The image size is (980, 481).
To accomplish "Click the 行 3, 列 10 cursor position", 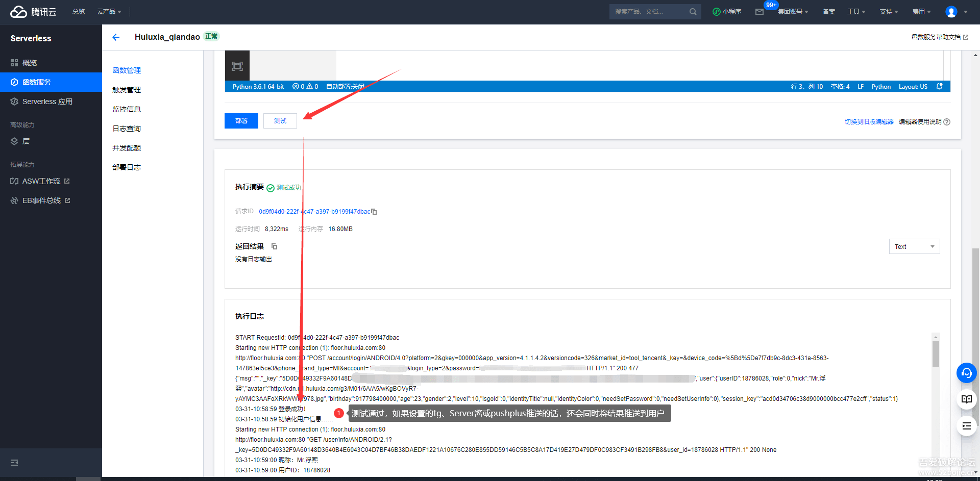I will (807, 87).
